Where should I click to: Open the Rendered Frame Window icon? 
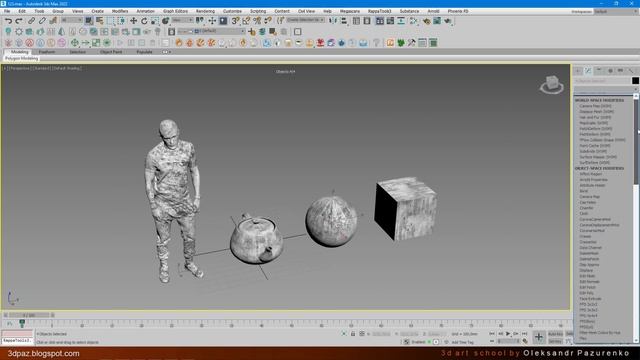click(x=437, y=20)
